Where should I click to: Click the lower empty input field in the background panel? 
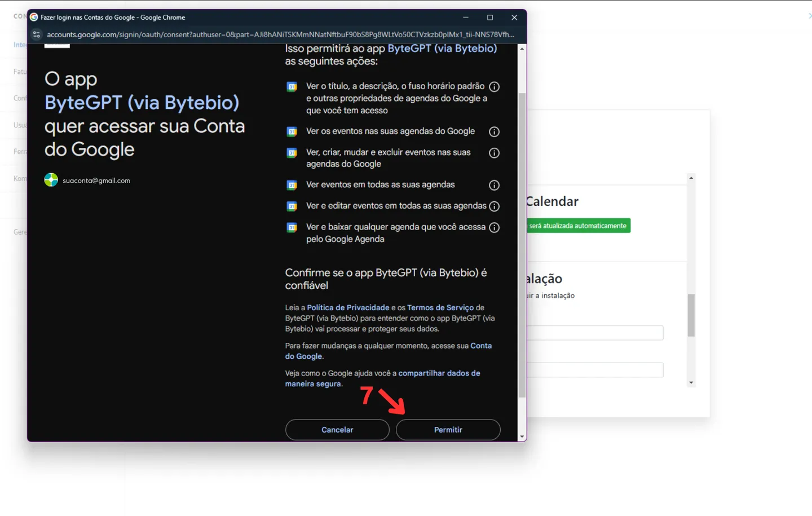[x=595, y=370]
